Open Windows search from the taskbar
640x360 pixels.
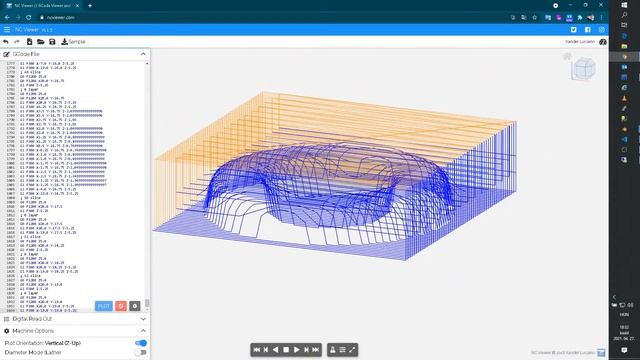tap(624, 15)
